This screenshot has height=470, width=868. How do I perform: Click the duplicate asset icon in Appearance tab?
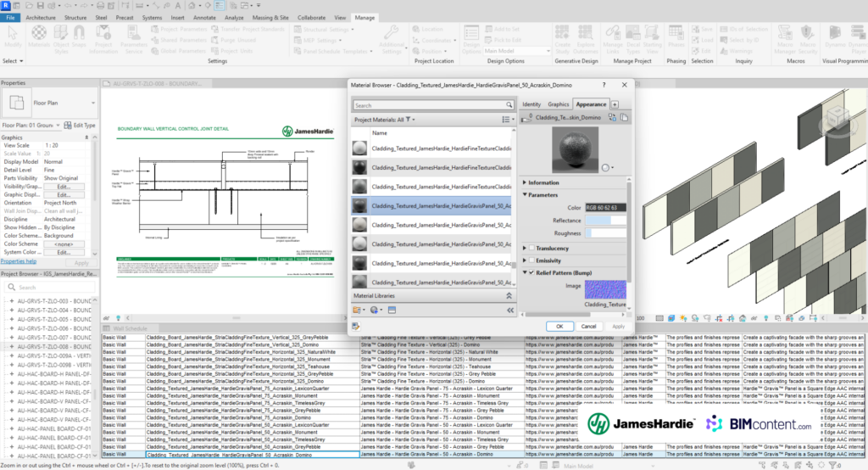(x=624, y=117)
